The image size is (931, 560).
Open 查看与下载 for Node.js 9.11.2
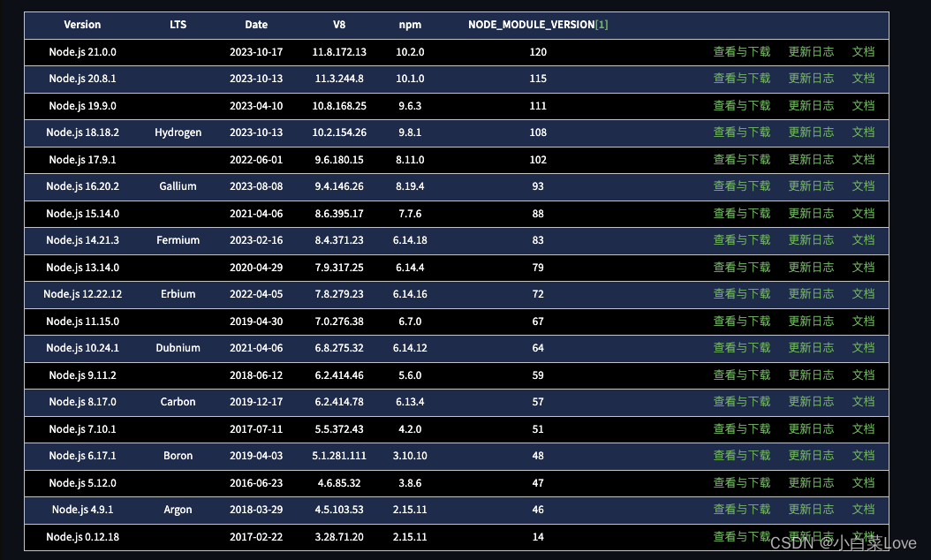point(742,375)
